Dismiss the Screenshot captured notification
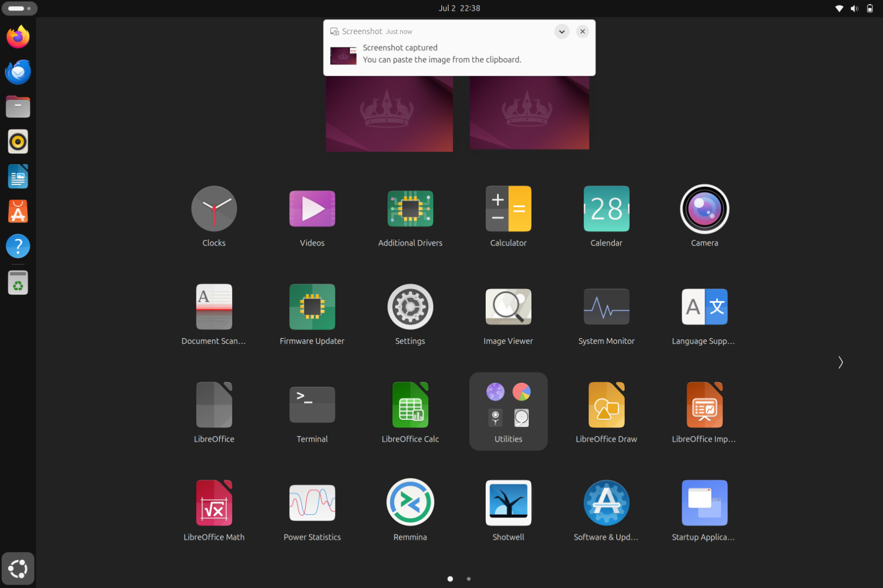The height and width of the screenshot is (588, 883). (x=582, y=31)
